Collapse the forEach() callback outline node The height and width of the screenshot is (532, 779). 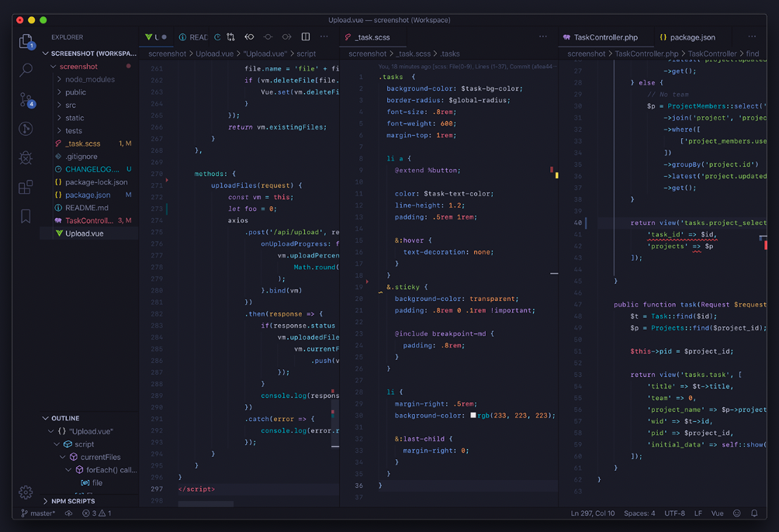click(x=68, y=470)
